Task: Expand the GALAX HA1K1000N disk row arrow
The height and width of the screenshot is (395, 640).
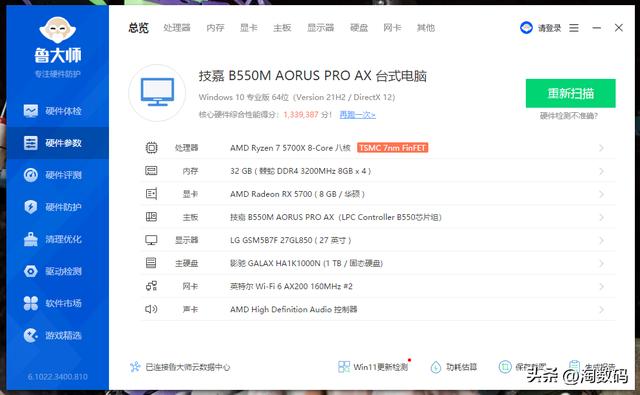Action: (x=601, y=263)
